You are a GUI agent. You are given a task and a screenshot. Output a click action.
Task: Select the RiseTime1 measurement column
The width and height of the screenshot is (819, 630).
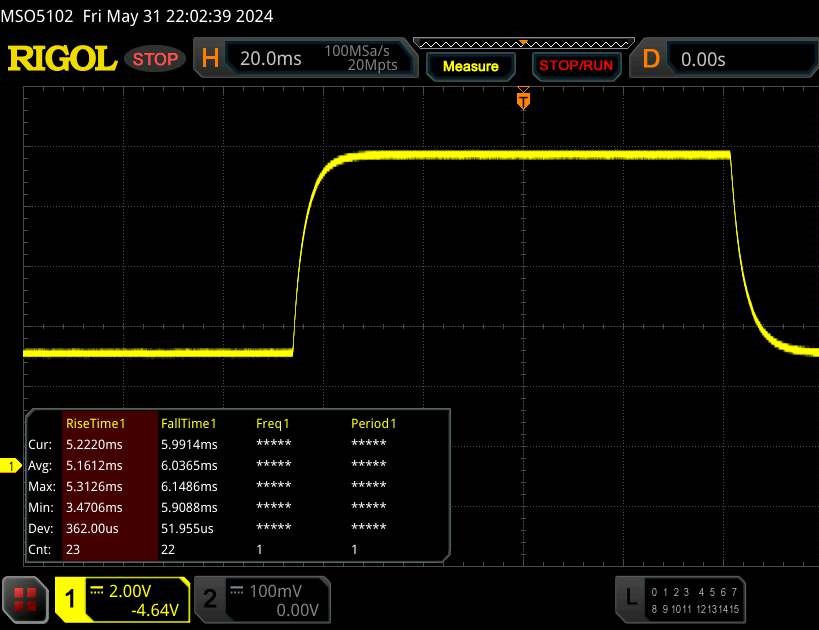click(108, 423)
